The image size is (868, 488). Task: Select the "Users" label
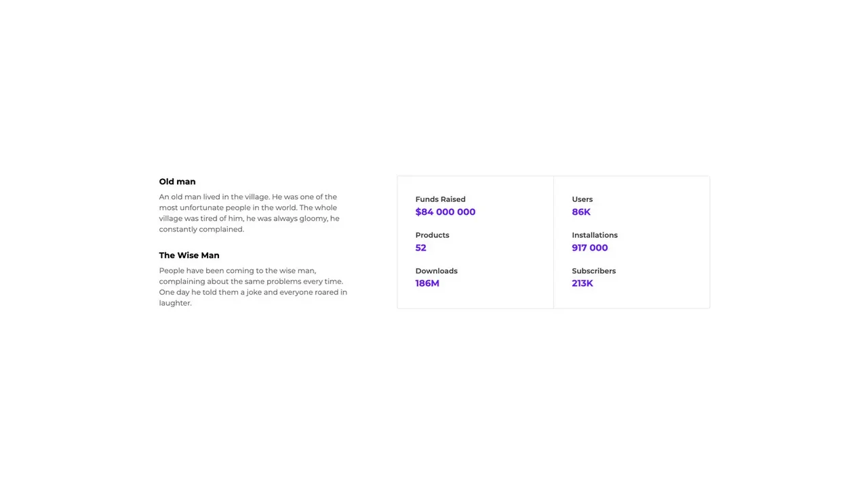tap(582, 199)
